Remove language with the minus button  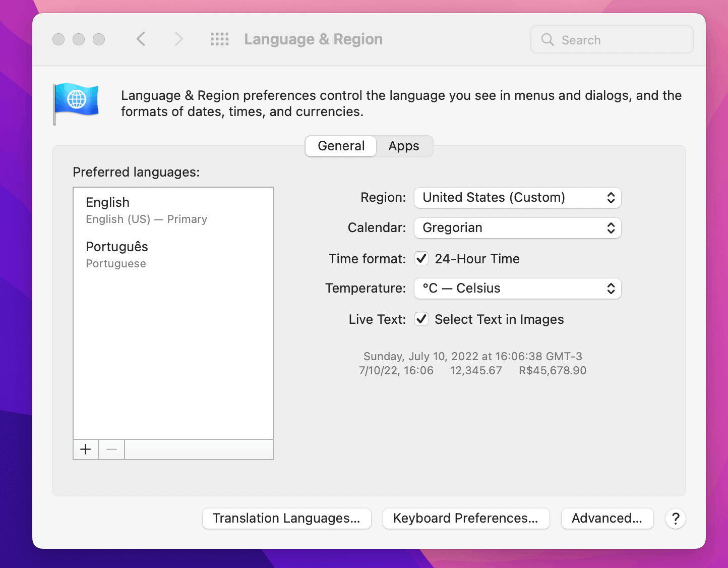click(x=111, y=449)
